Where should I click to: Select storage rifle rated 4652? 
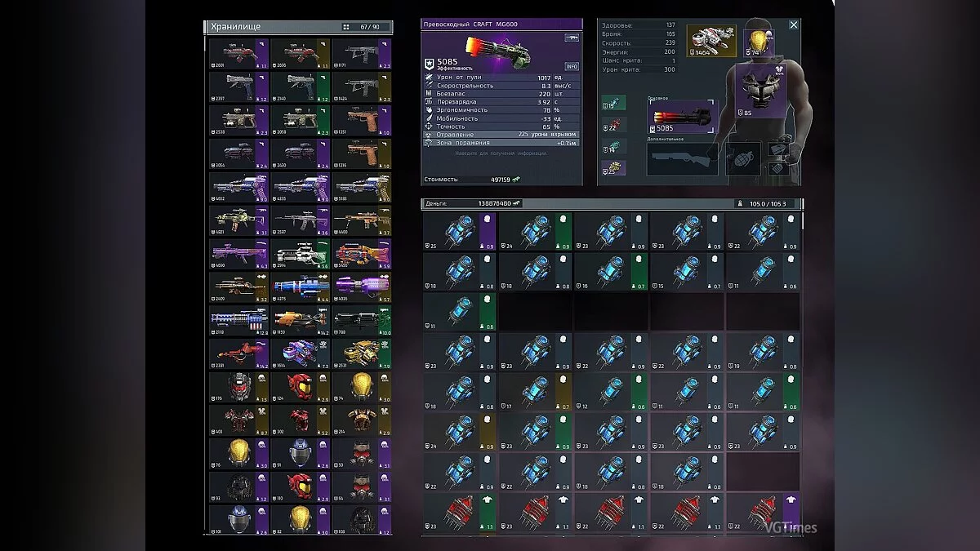[x=238, y=187]
